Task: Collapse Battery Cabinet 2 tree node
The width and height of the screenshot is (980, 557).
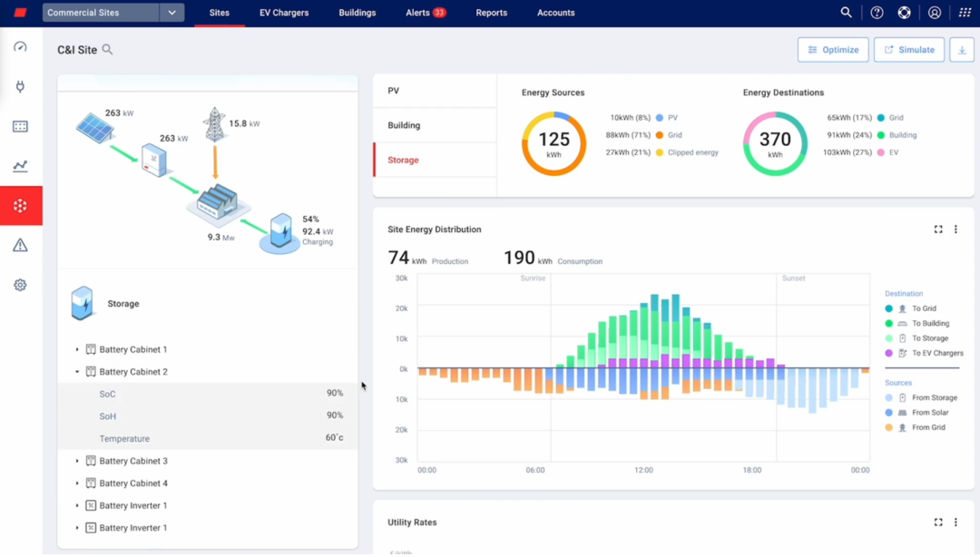Action: (77, 372)
